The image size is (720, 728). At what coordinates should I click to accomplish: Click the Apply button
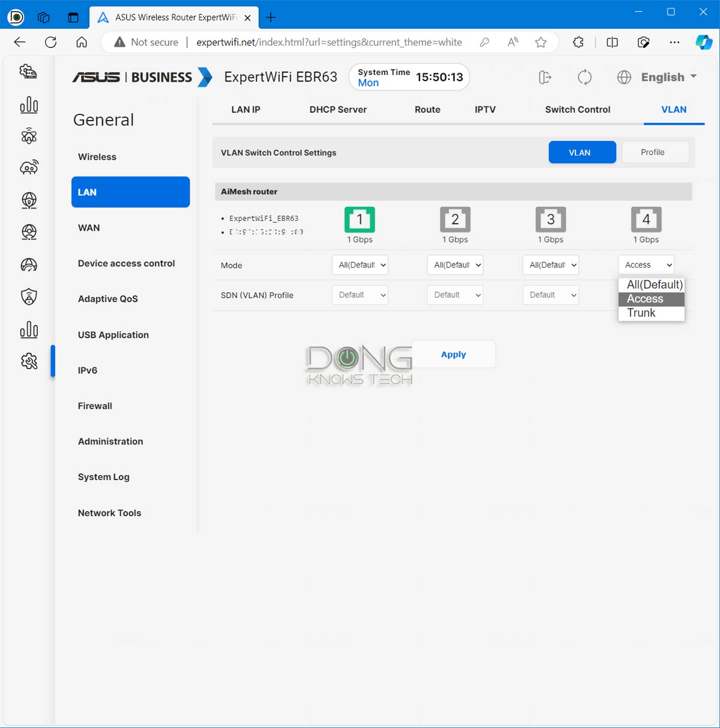454,354
